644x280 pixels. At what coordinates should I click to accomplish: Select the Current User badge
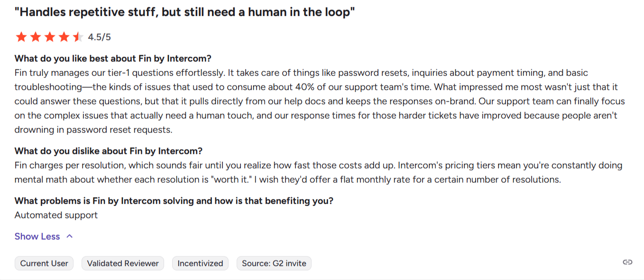pyautogui.click(x=44, y=263)
